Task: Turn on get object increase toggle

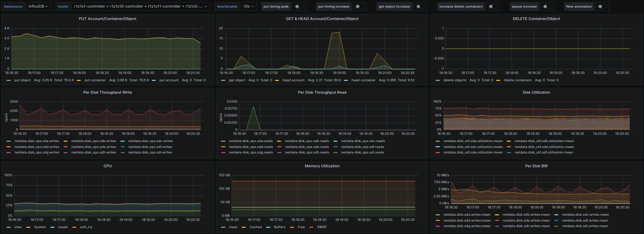Action: point(420,7)
